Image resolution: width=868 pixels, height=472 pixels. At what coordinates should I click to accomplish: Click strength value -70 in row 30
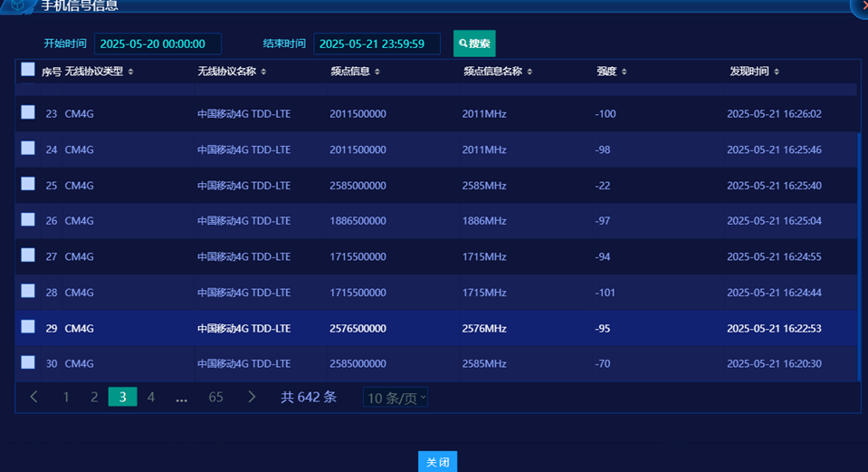602,364
